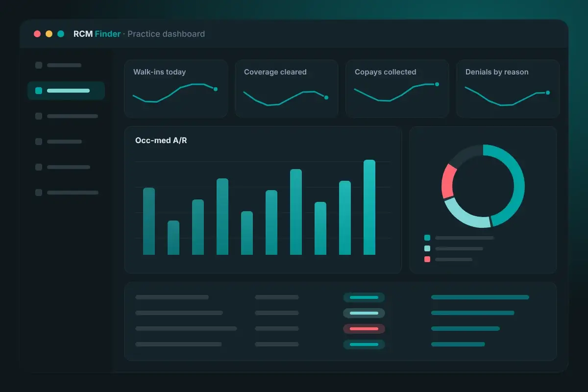Click the Practice dashboard title text
The height and width of the screenshot is (392, 588).
(166, 34)
